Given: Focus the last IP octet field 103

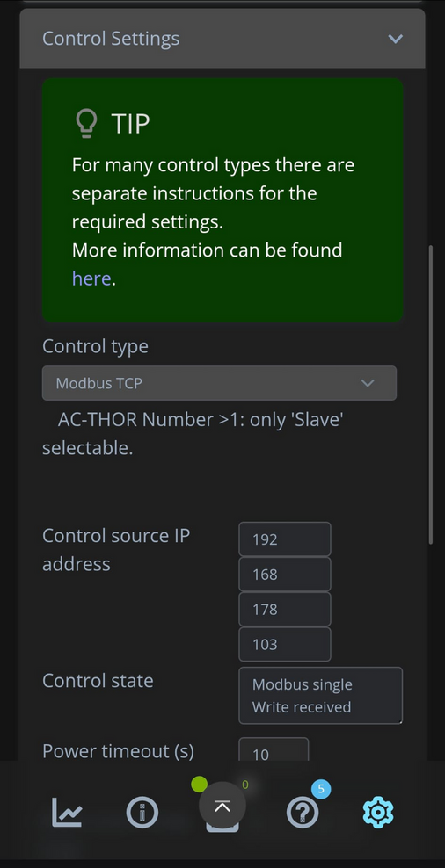Looking at the screenshot, I should [x=285, y=644].
